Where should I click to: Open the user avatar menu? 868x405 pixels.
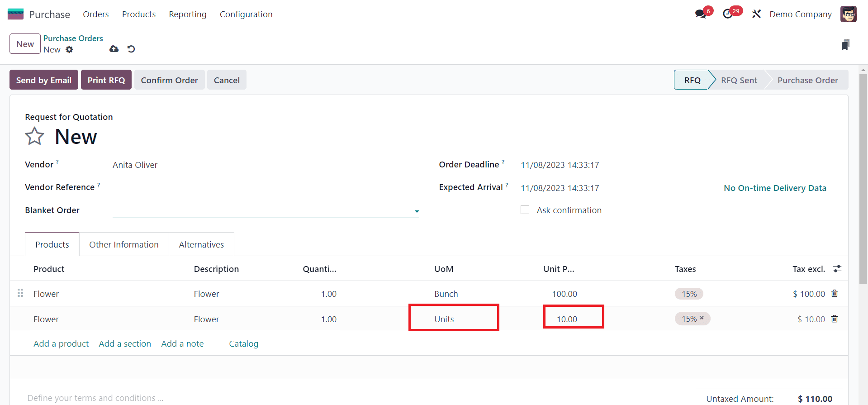coord(849,14)
